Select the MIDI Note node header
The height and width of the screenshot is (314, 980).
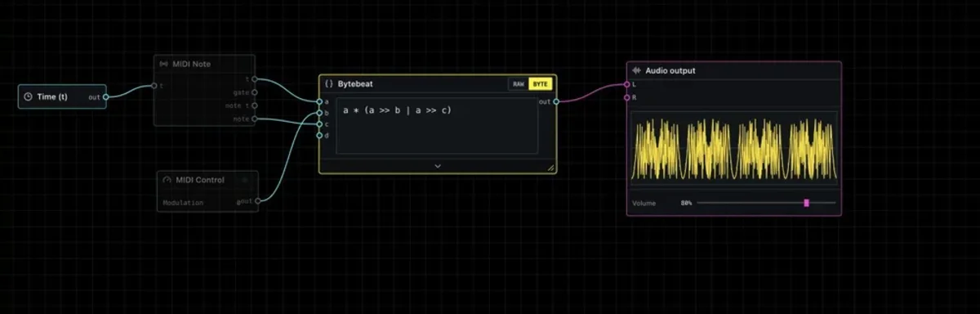204,64
